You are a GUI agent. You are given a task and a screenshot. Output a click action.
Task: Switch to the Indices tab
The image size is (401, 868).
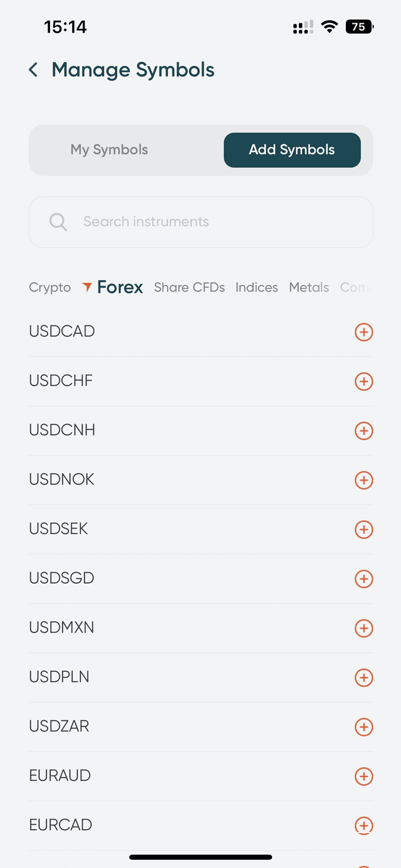coord(257,288)
